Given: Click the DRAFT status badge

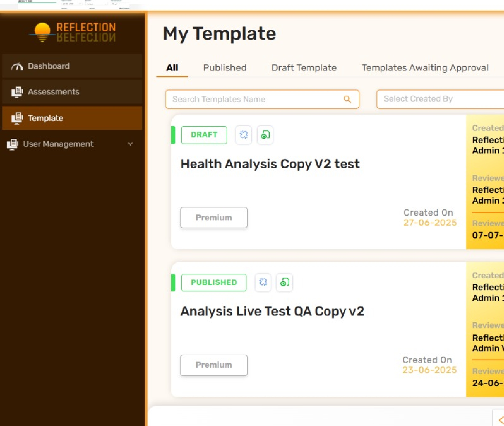Looking at the screenshot, I should (204, 135).
